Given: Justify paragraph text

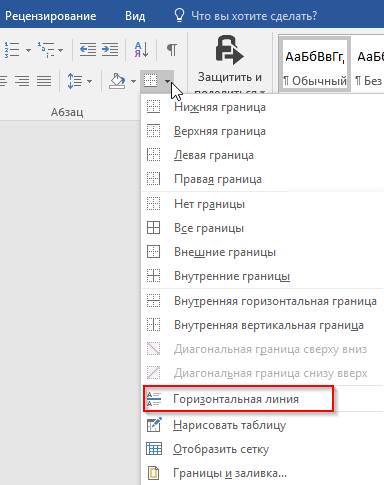Looking at the screenshot, I should [x=44, y=81].
